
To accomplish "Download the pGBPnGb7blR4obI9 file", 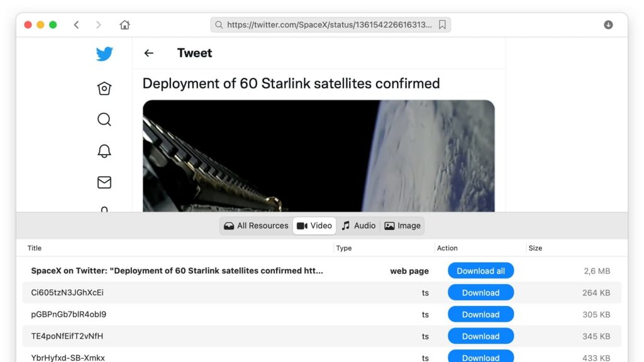I will coord(480,314).
